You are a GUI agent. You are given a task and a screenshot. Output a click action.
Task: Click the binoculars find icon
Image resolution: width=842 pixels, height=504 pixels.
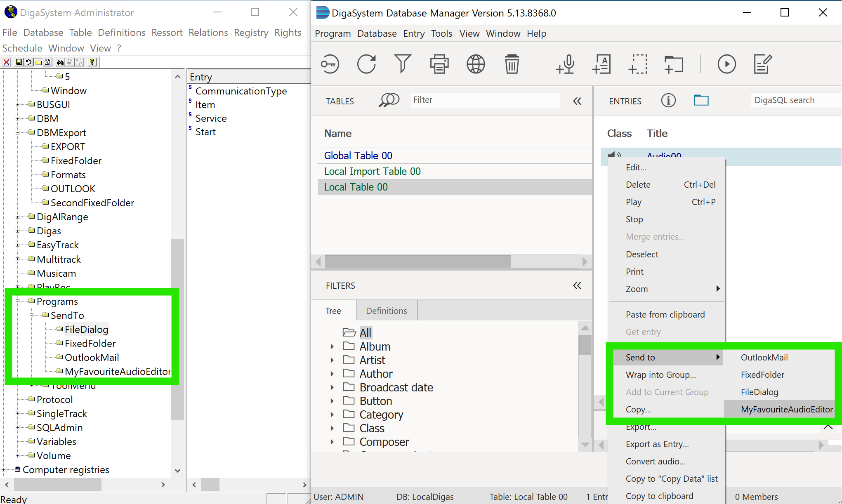(60, 62)
